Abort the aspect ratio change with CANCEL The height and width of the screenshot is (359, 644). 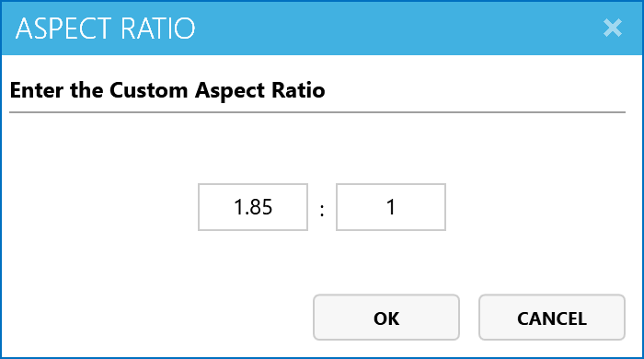pos(552,317)
